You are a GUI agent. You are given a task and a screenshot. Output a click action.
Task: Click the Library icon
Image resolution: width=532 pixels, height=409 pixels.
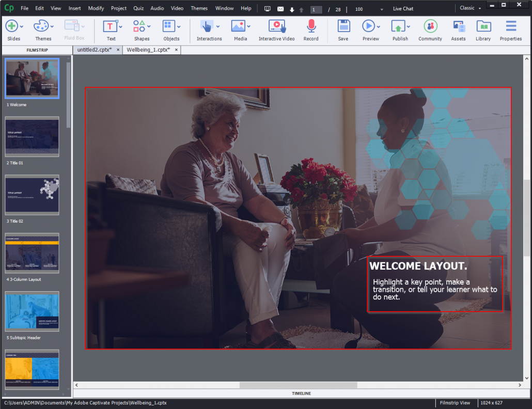pos(483,27)
